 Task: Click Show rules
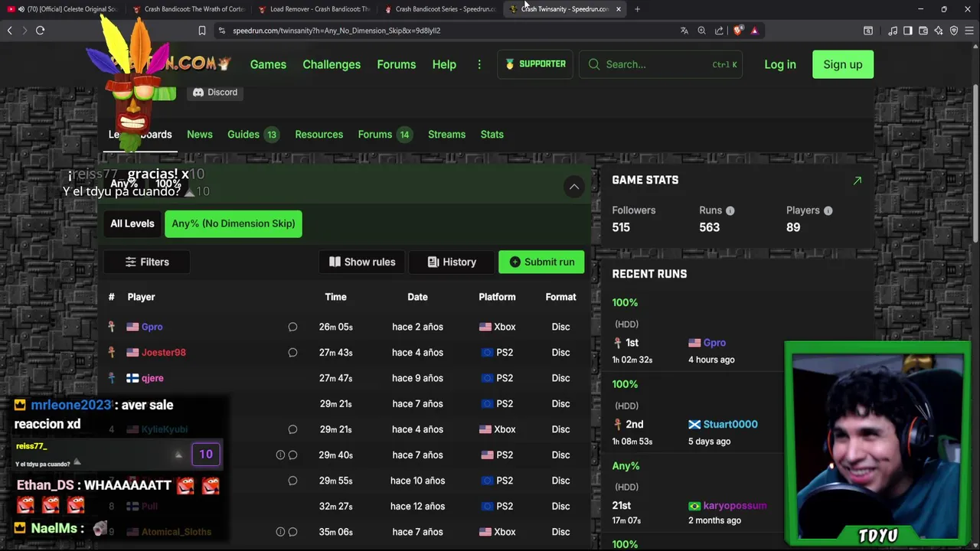(362, 262)
